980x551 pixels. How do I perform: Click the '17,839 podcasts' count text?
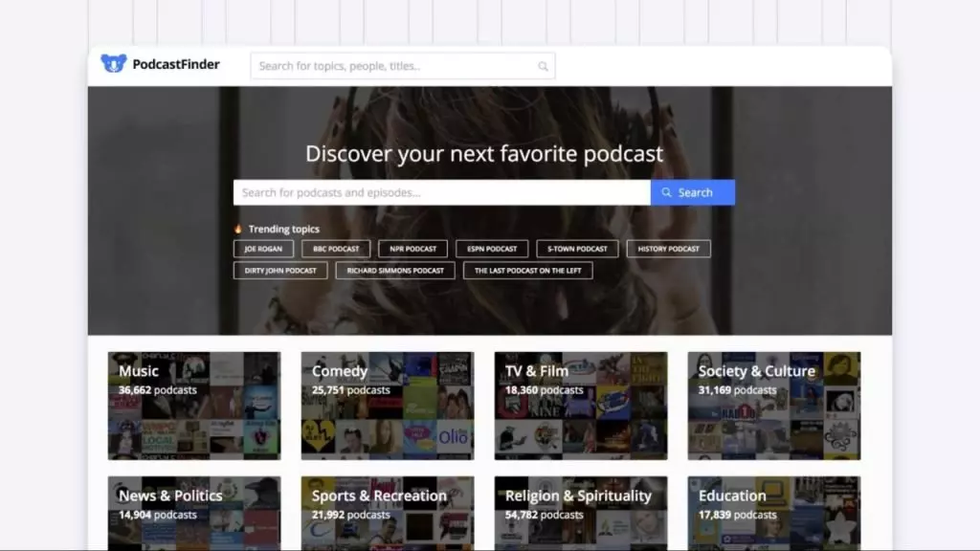738,515
